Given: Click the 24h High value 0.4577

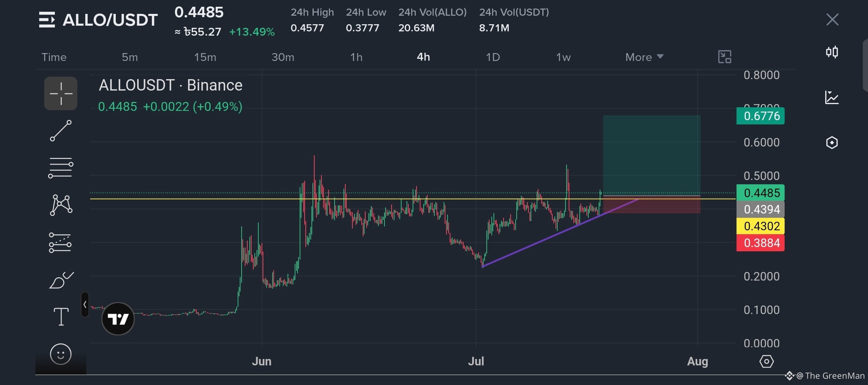Looking at the screenshot, I should (x=307, y=28).
